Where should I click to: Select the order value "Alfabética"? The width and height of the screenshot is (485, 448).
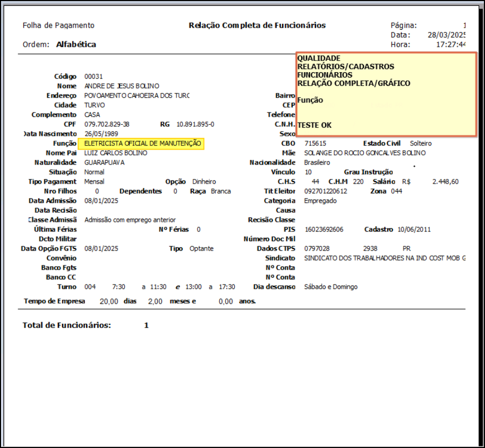[x=76, y=45]
